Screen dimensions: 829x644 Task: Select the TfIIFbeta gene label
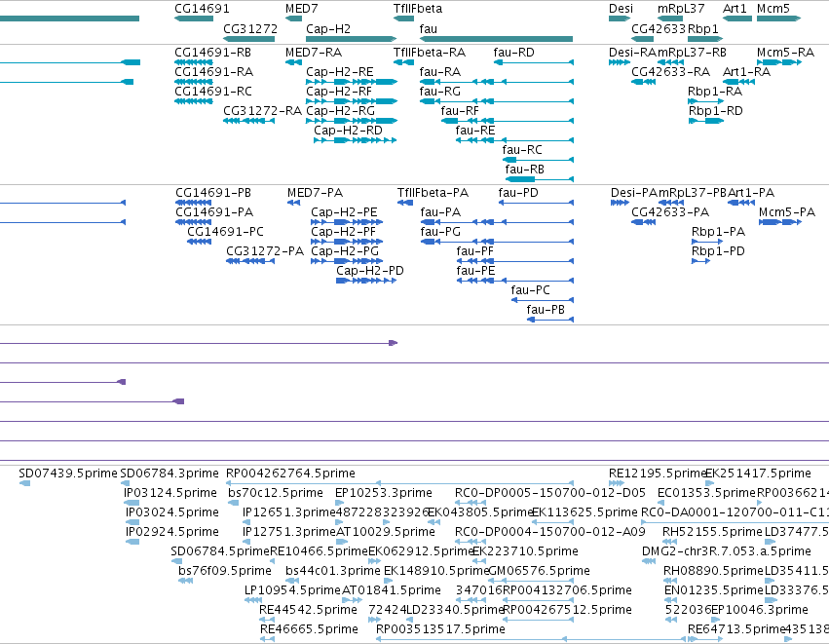coord(418,9)
